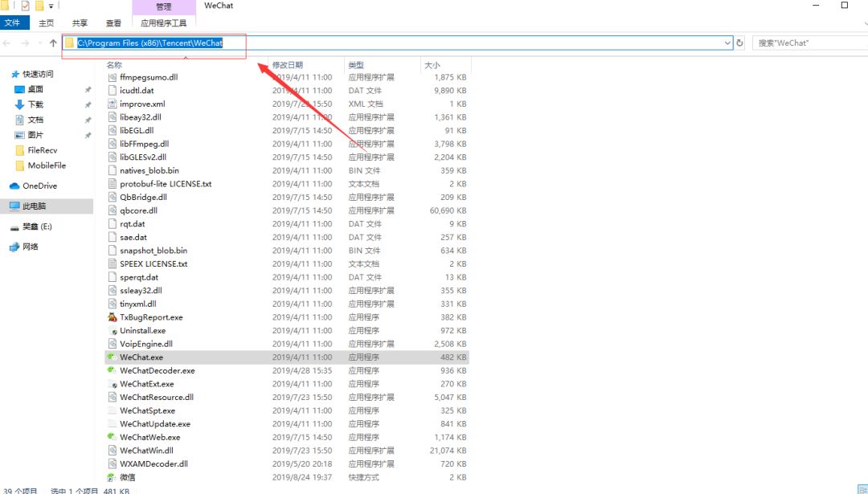
Task: Click the TxBugReport.exe bug icon
Action: [113, 317]
